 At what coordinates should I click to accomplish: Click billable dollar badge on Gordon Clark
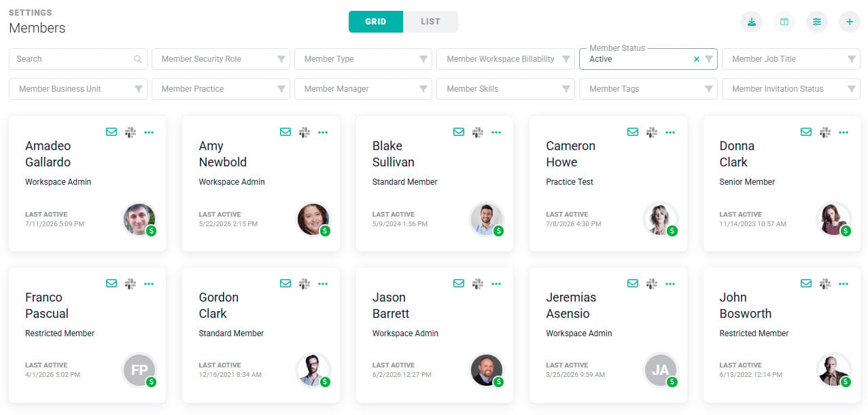[x=325, y=382]
